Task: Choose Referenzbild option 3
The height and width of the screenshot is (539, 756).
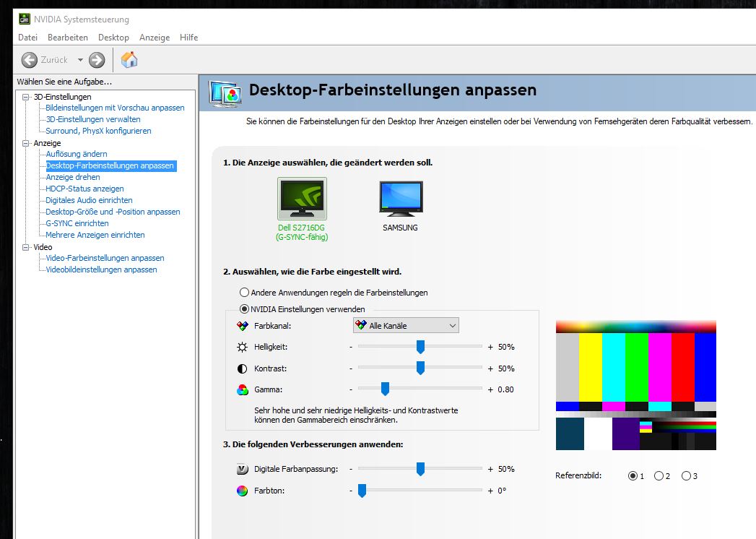Action: pyautogui.click(x=686, y=476)
